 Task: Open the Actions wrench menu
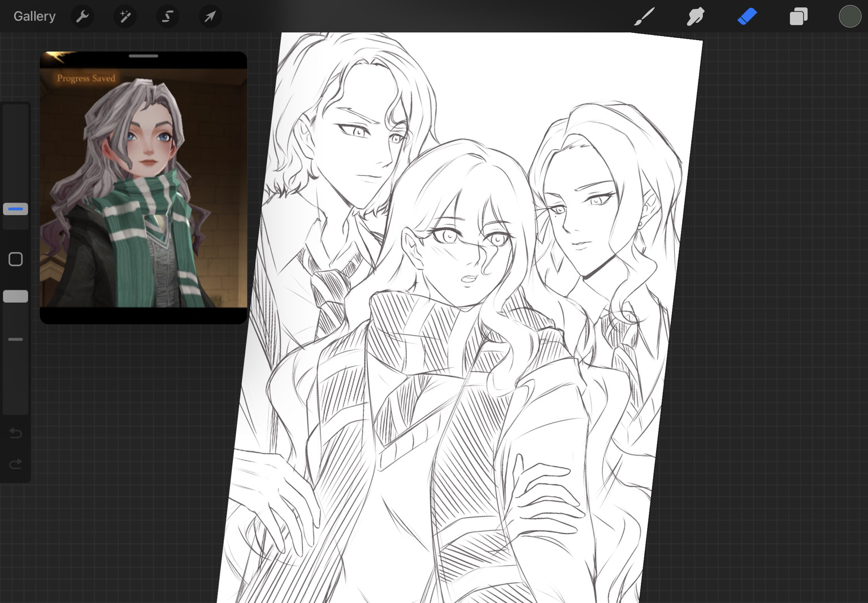coord(83,16)
